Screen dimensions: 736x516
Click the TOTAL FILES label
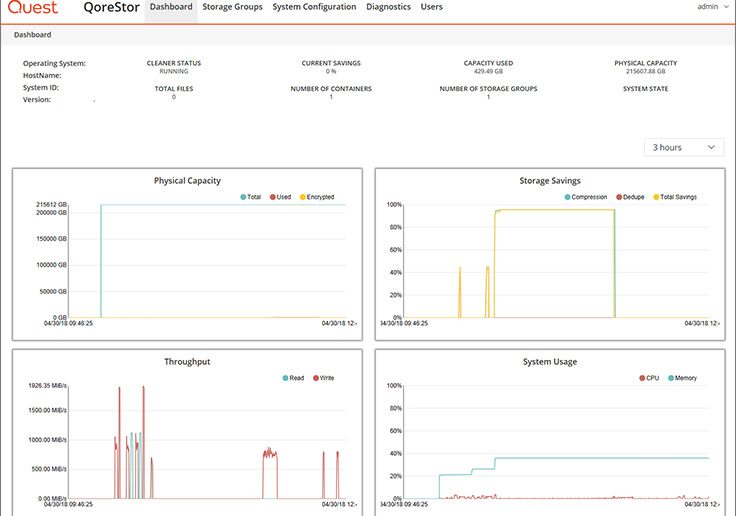[x=174, y=89]
